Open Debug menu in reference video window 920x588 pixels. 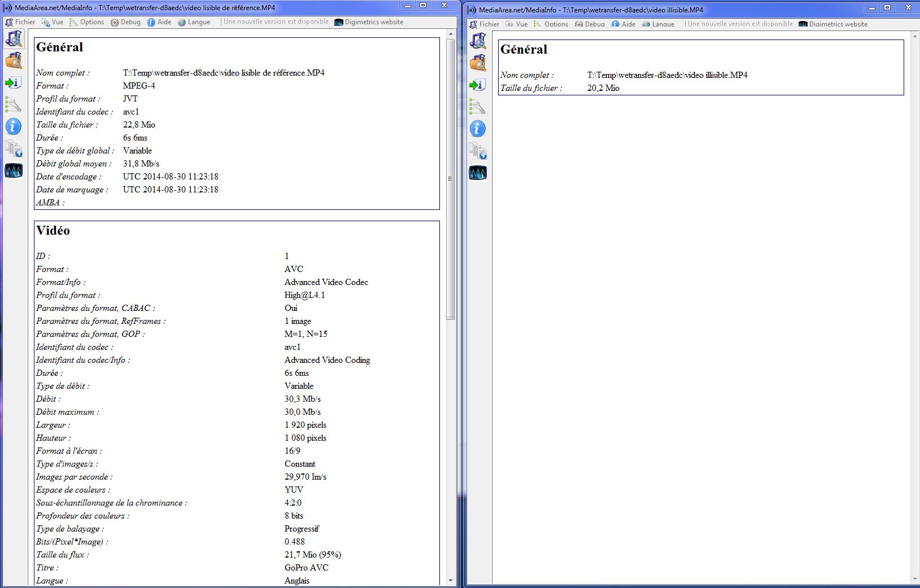[x=125, y=22]
